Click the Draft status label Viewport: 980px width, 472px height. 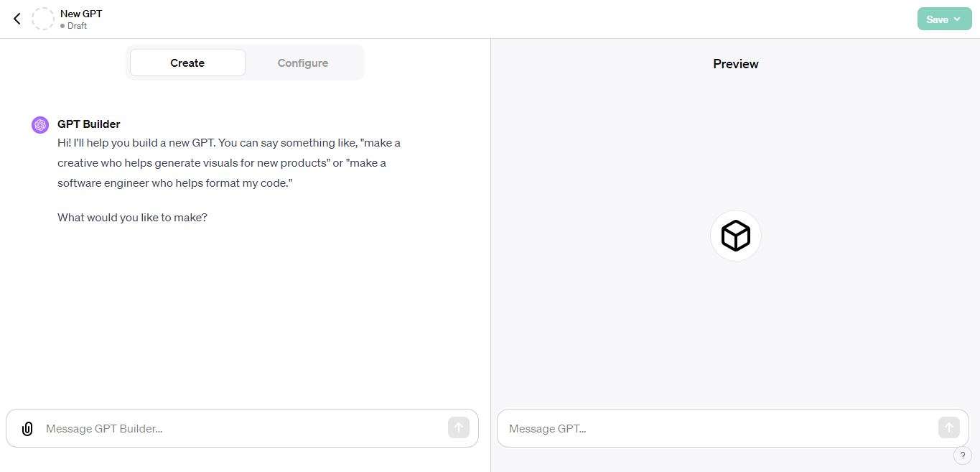pos(76,26)
